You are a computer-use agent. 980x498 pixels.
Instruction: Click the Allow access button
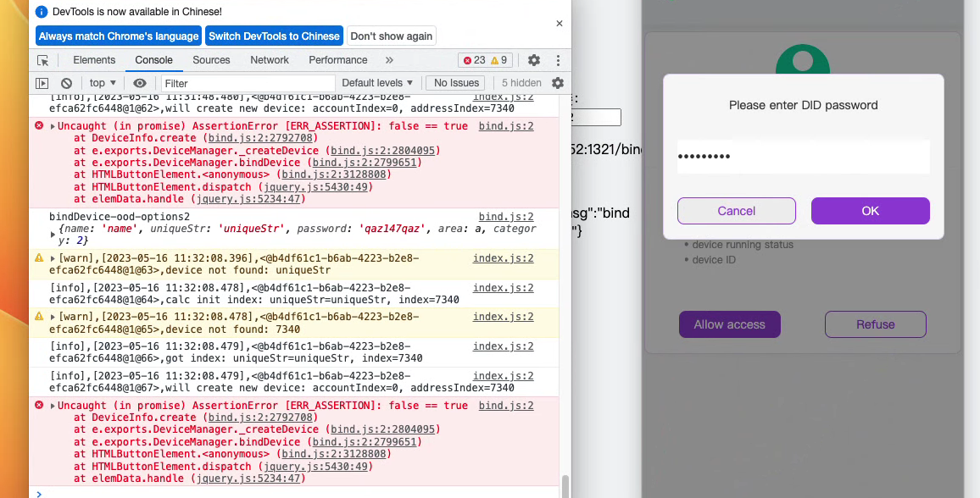tap(729, 324)
